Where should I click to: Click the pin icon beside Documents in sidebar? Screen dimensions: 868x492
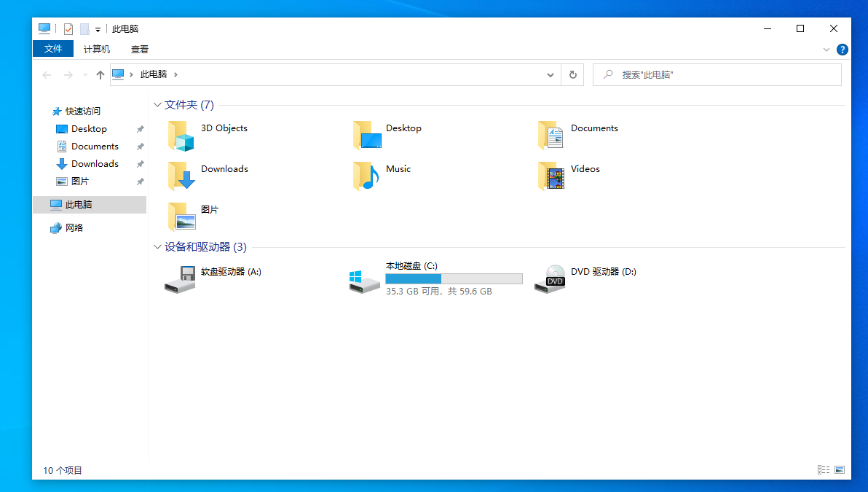tap(140, 147)
